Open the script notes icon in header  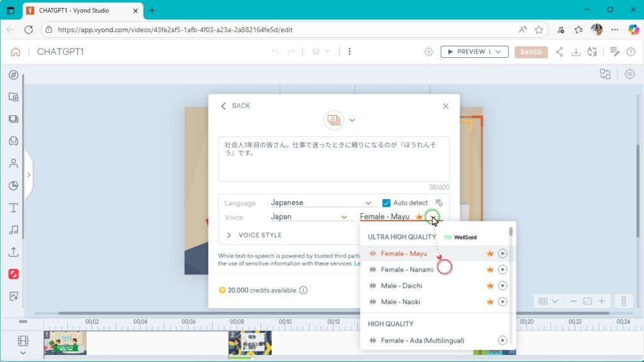[x=614, y=52]
